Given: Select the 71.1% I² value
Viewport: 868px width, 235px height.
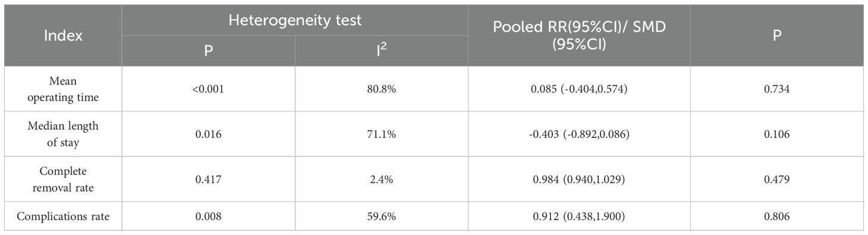Looking at the screenshot, I should click(x=382, y=134).
